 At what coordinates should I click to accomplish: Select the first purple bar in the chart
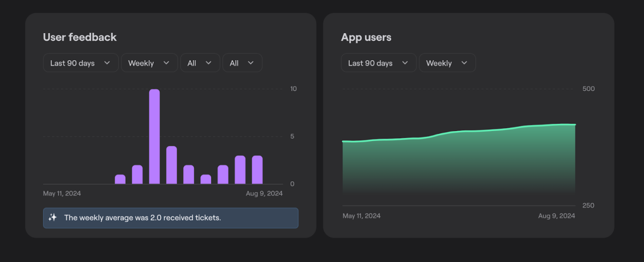(120, 179)
